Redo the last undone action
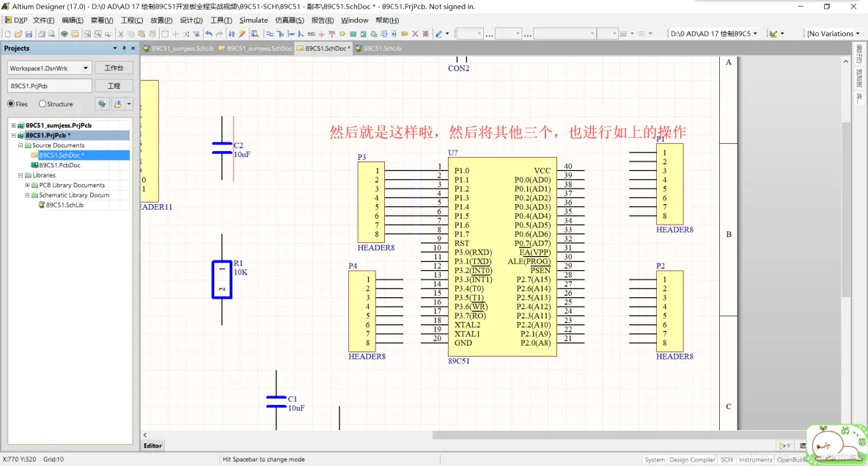This screenshot has height=466, width=868. coord(219,34)
